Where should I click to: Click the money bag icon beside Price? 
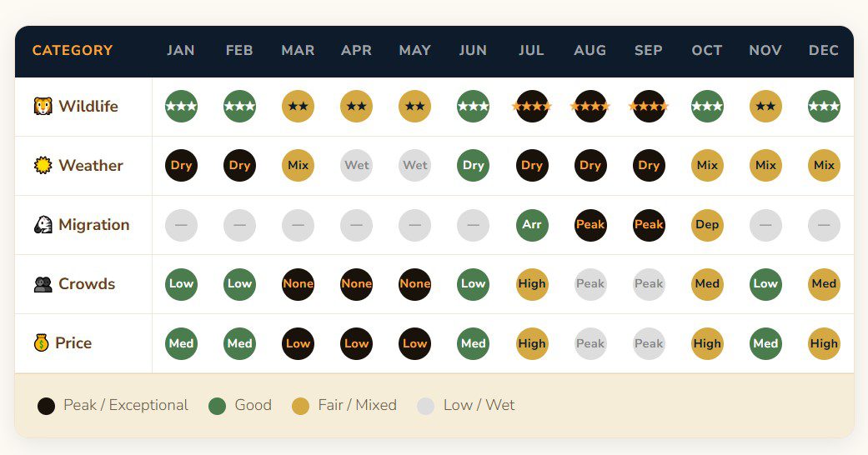click(42, 343)
